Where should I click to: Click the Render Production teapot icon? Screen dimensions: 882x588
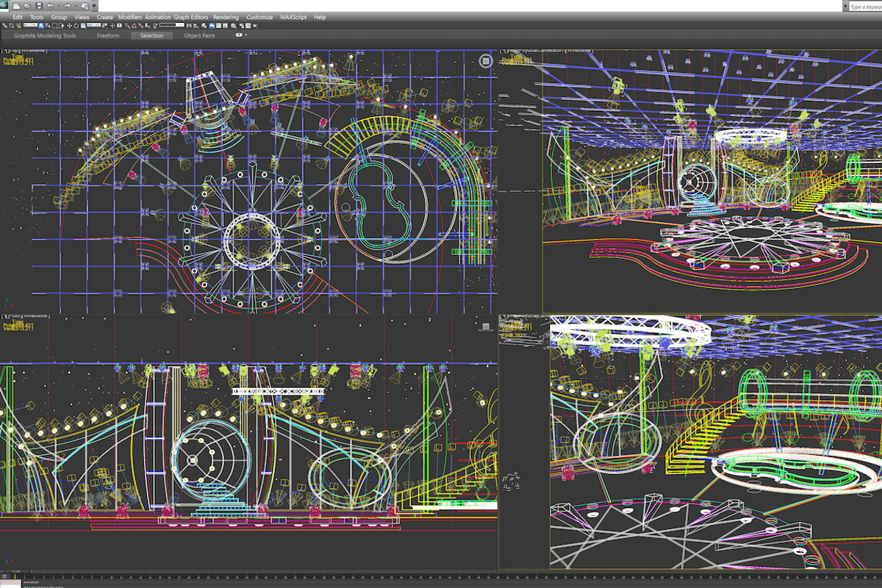pos(255,25)
